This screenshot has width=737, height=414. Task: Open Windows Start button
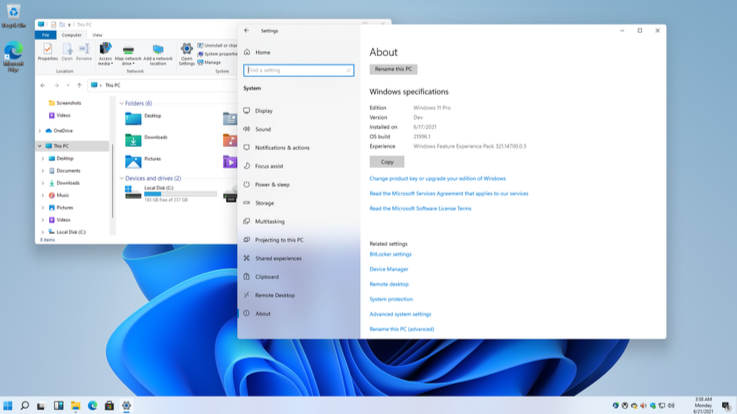pyautogui.click(x=8, y=406)
